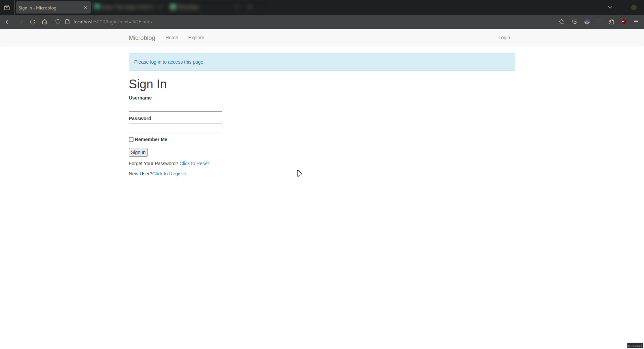Show site information page icon

67,22
